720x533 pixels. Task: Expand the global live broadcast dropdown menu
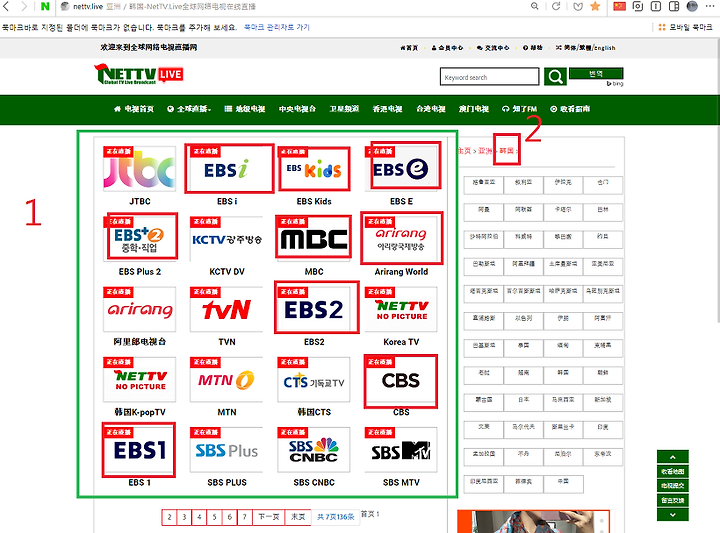point(189,109)
